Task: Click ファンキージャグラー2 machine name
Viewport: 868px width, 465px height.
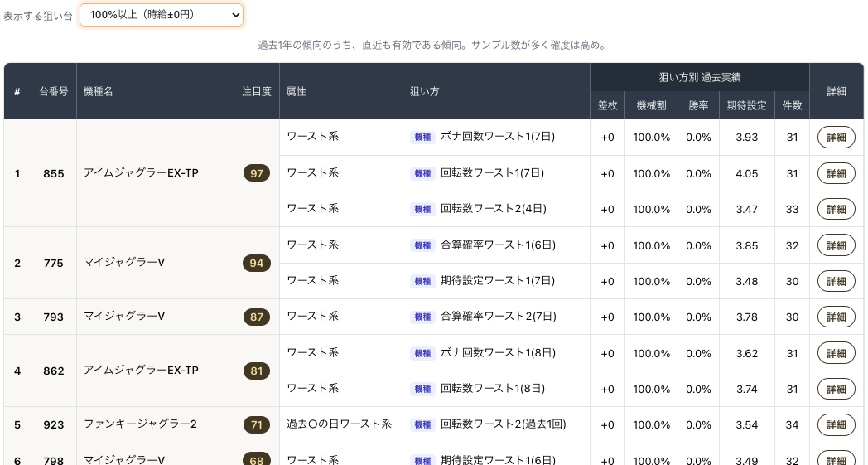Action: pos(140,424)
